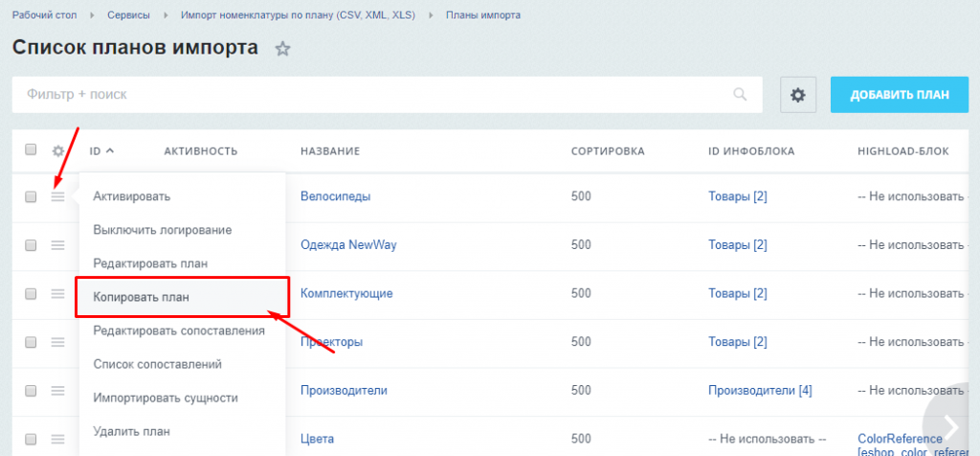The width and height of the screenshot is (980, 456).
Task: Check the Цвета row checkbox
Action: coord(31,439)
